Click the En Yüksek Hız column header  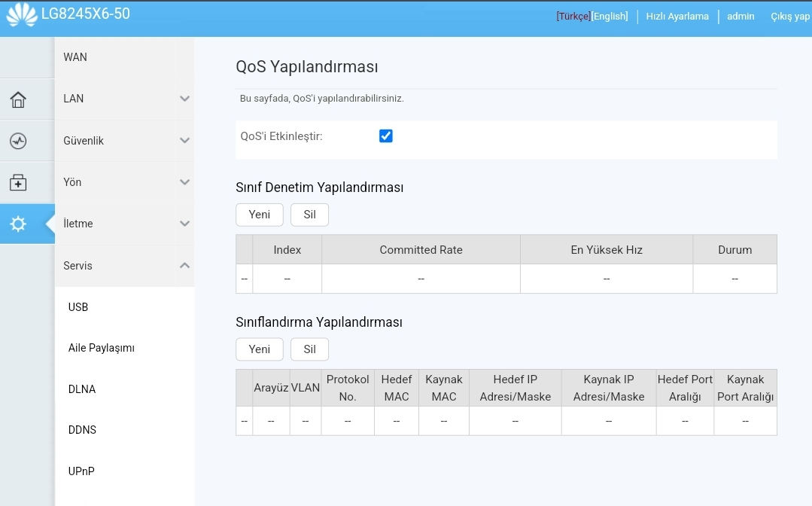tap(607, 250)
